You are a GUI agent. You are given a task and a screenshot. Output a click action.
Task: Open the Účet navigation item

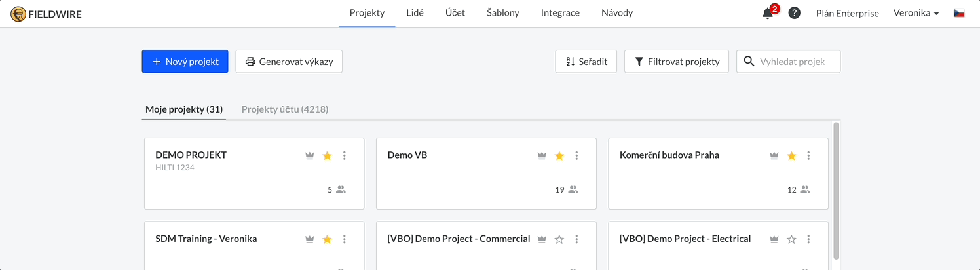tap(455, 13)
